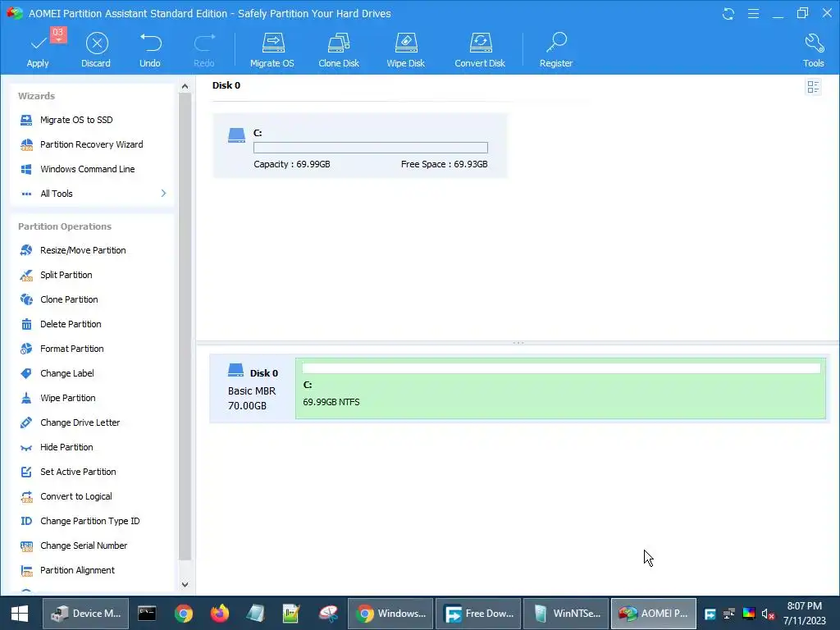The image size is (840, 630).
Task: Click the sidebar vertical scrollbar thumb
Action: click(185, 326)
